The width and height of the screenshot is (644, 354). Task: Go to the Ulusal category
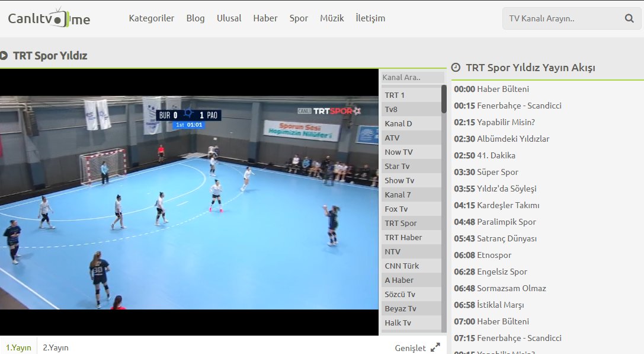point(229,18)
